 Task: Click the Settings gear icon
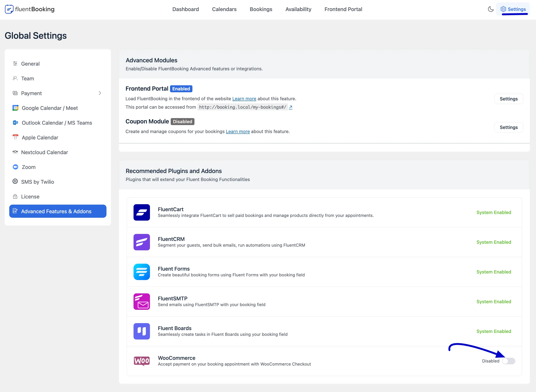pos(503,9)
